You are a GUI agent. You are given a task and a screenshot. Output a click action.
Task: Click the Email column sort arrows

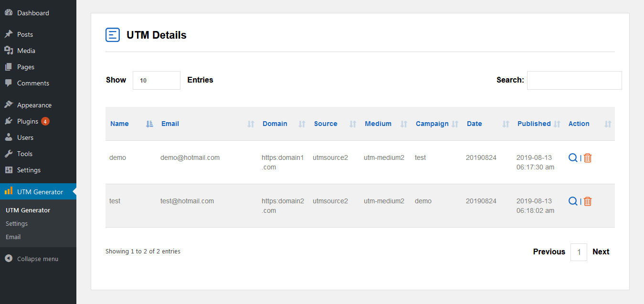[x=251, y=124]
